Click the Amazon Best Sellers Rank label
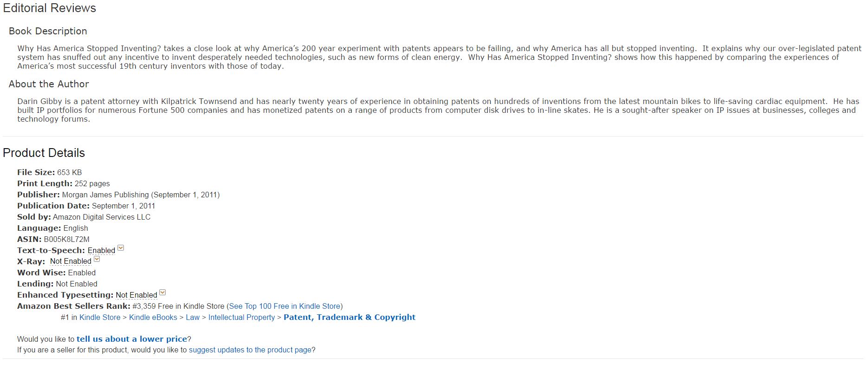This screenshot has height=371, width=868. pos(74,306)
